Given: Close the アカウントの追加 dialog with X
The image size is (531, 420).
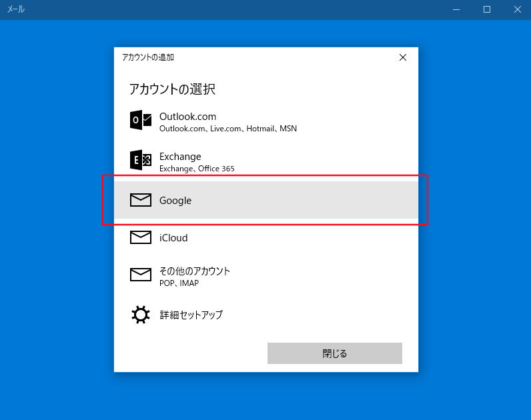Looking at the screenshot, I should [403, 57].
